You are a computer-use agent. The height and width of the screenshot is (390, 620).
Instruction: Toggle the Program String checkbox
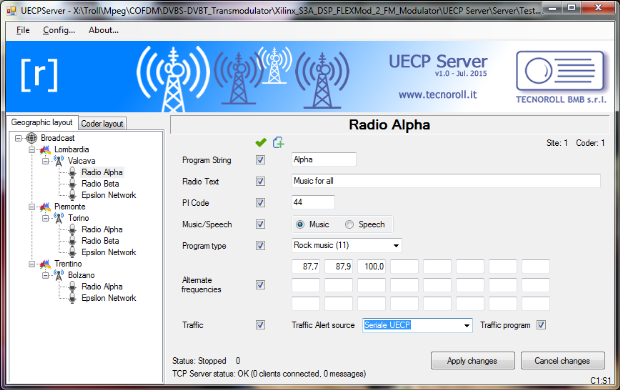coord(260,160)
